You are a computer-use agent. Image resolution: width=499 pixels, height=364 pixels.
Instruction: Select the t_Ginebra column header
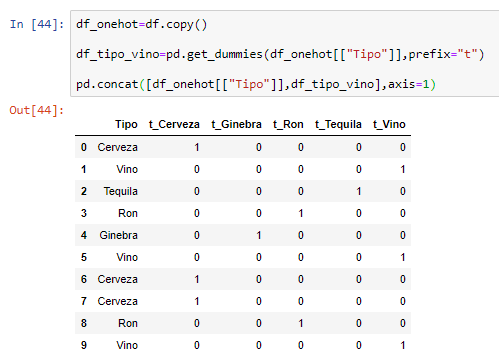[x=236, y=124]
